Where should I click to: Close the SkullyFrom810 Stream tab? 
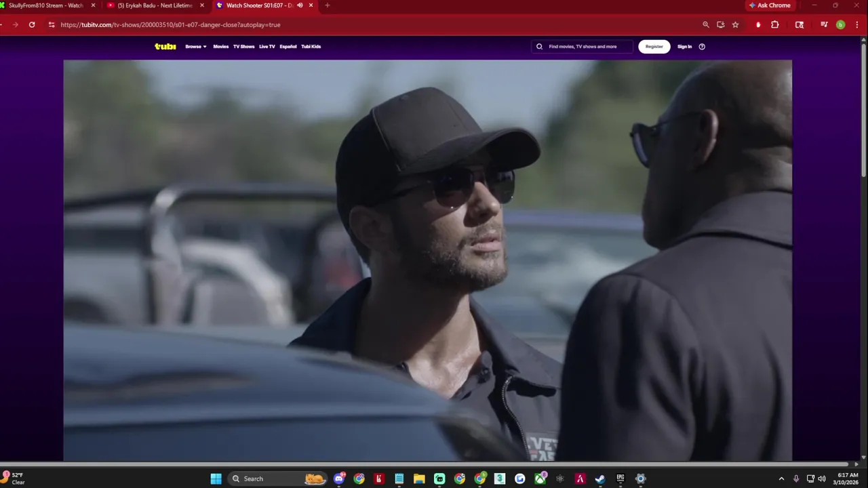point(94,5)
